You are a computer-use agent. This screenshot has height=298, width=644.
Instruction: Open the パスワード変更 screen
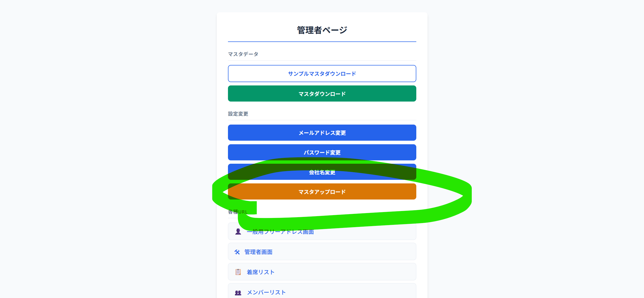(x=322, y=152)
